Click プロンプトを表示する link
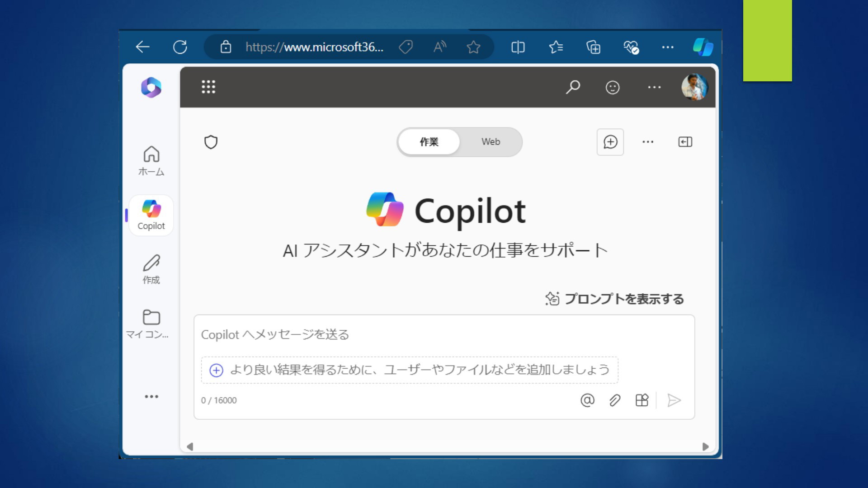 coord(614,299)
